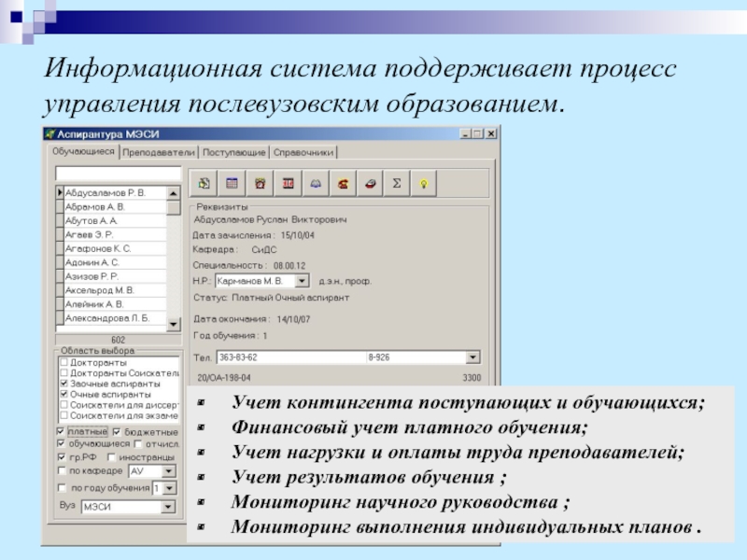Select Абдусаламов Р. В. in the list

tap(115, 193)
